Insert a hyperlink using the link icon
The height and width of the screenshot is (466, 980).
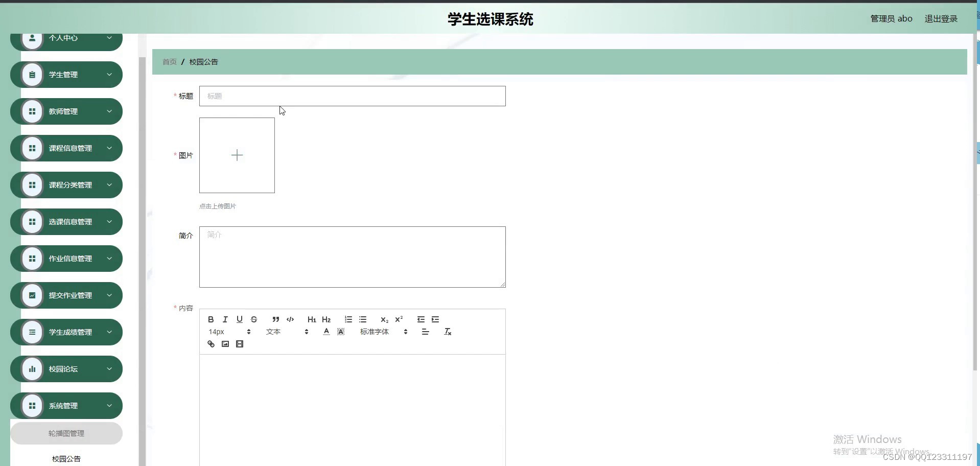(211, 344)
